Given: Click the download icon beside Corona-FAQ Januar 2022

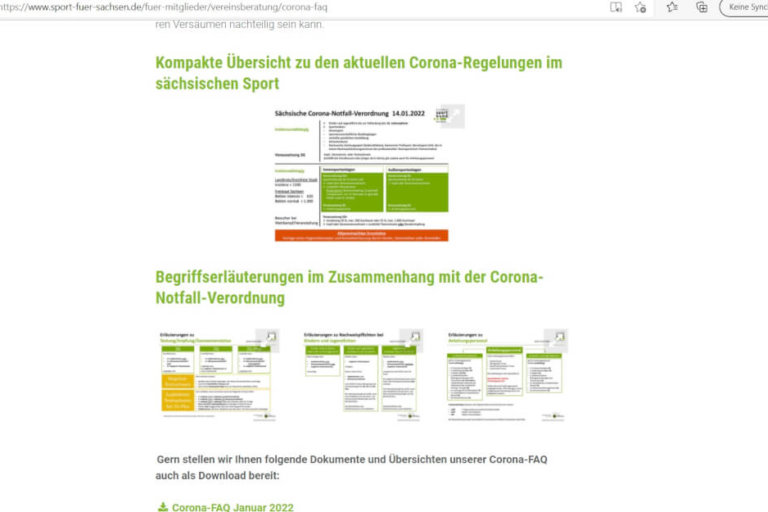Looking at the screenshot, I should 163,507.
